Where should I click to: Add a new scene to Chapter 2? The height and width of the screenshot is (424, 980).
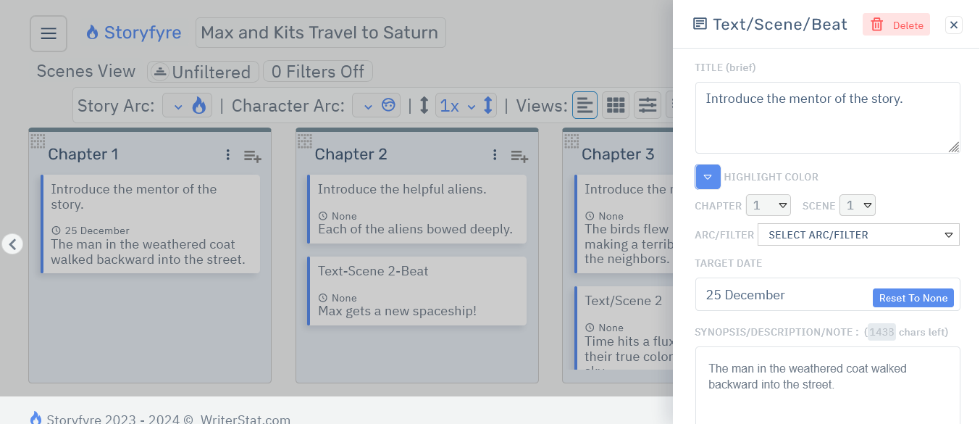pos(519,155)
